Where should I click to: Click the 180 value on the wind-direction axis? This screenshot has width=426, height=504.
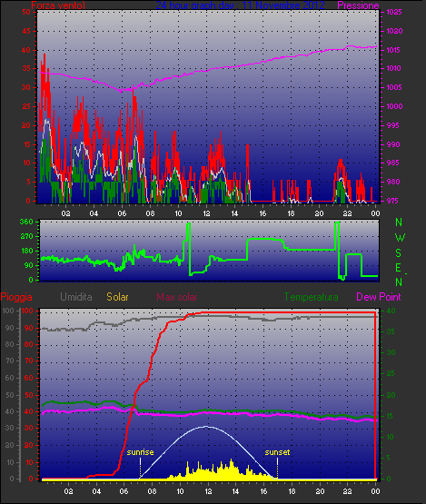26,251
